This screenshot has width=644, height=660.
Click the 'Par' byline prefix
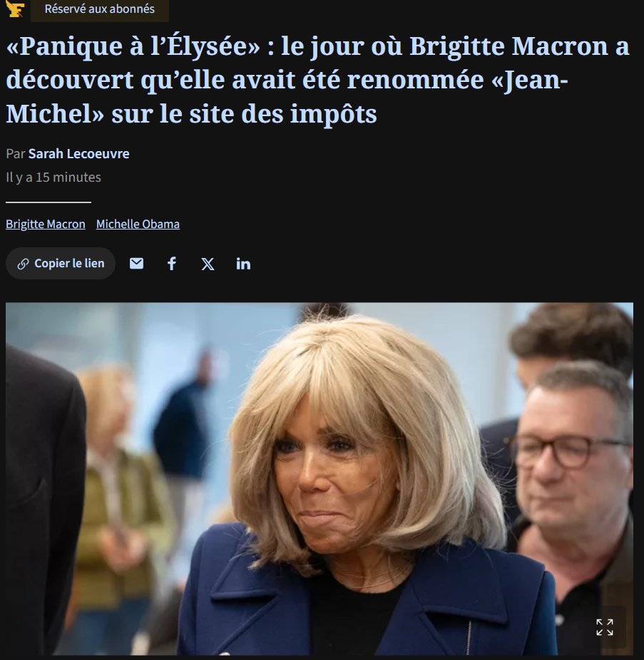[x=16, y=154]
